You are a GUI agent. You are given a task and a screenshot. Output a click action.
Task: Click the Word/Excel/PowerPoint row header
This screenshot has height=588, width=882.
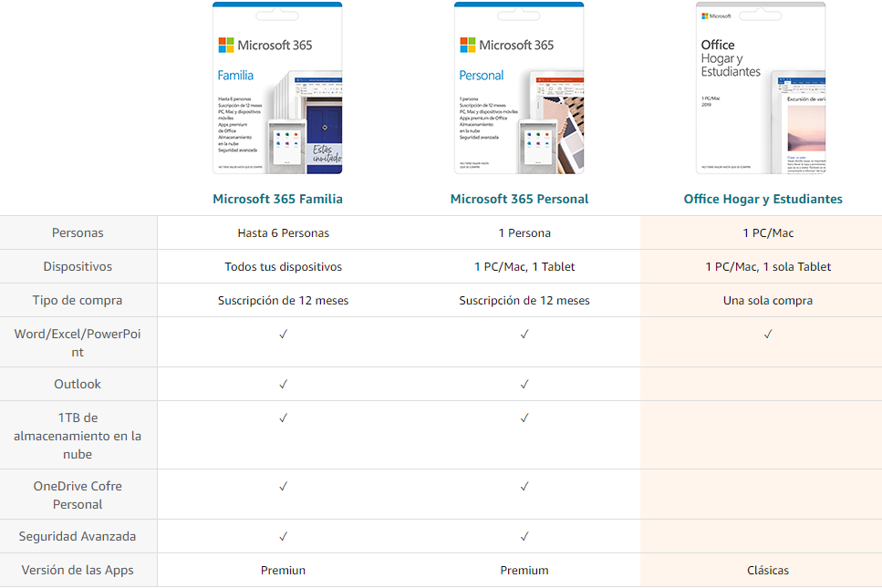(x=78, y=343)
